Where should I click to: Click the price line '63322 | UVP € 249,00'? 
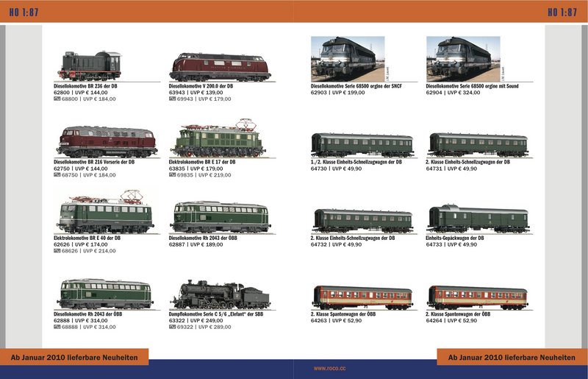(x=196, y=320)
